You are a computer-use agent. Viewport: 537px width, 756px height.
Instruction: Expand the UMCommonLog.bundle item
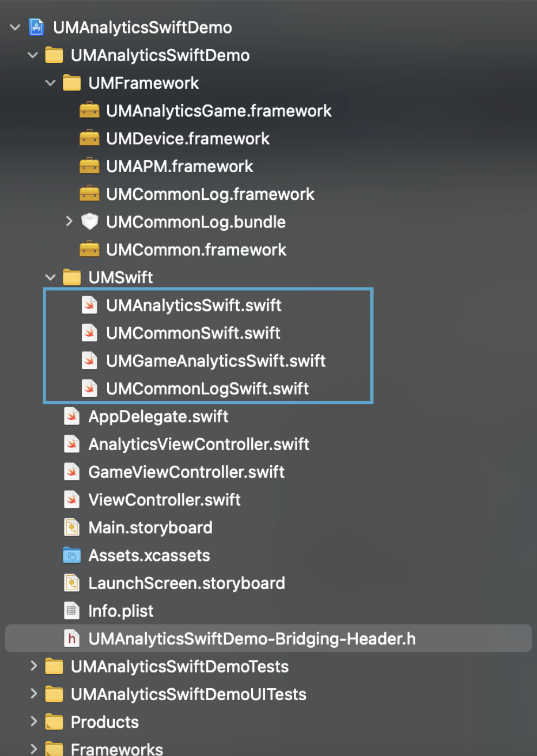69,221
